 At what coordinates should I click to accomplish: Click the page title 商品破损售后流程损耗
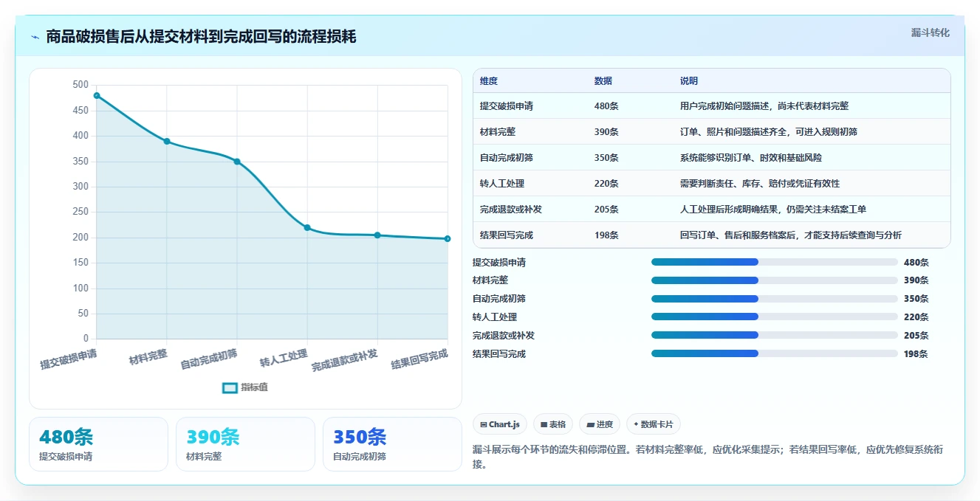pyautogui.click(x=201, y=36)
